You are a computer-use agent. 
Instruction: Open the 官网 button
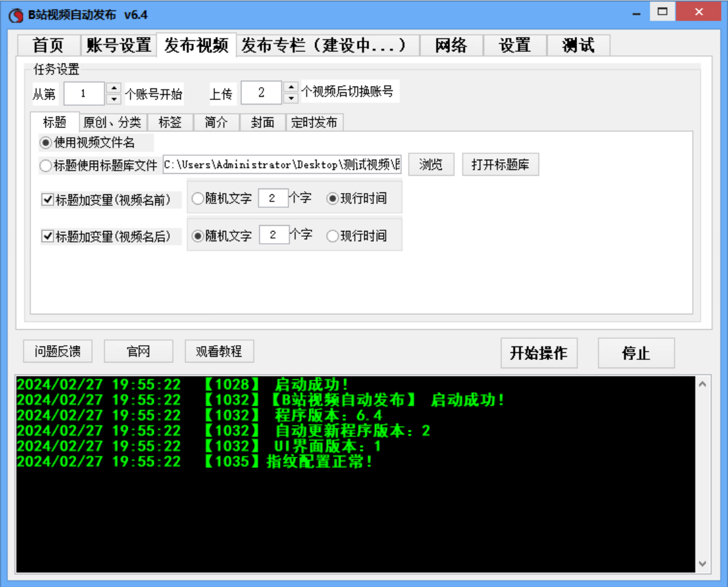[x=139, y=351]
